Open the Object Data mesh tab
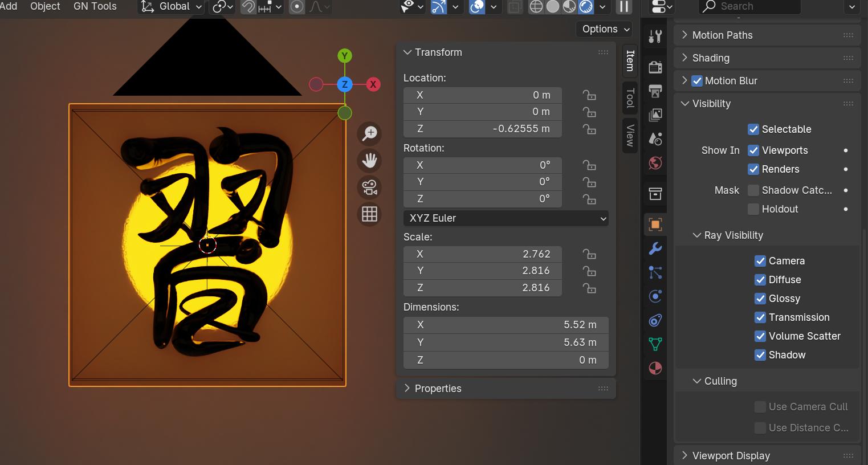Viewport: 868px width, 465px height. 655,344
